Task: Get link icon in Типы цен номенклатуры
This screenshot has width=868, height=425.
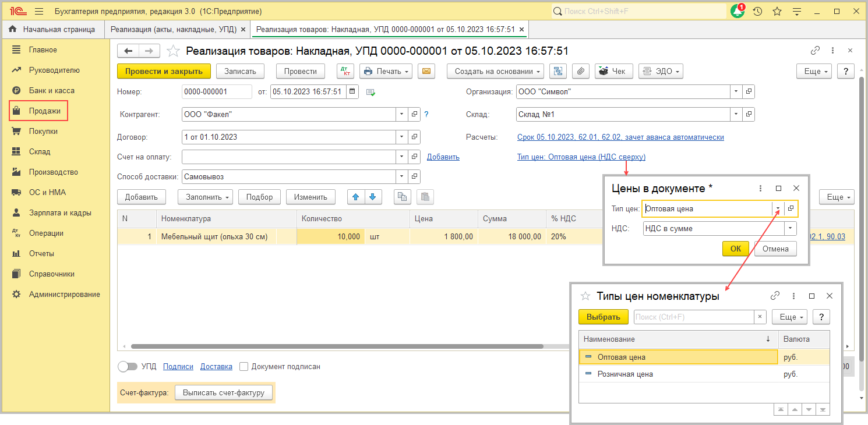Action: (x=775, y=296)
